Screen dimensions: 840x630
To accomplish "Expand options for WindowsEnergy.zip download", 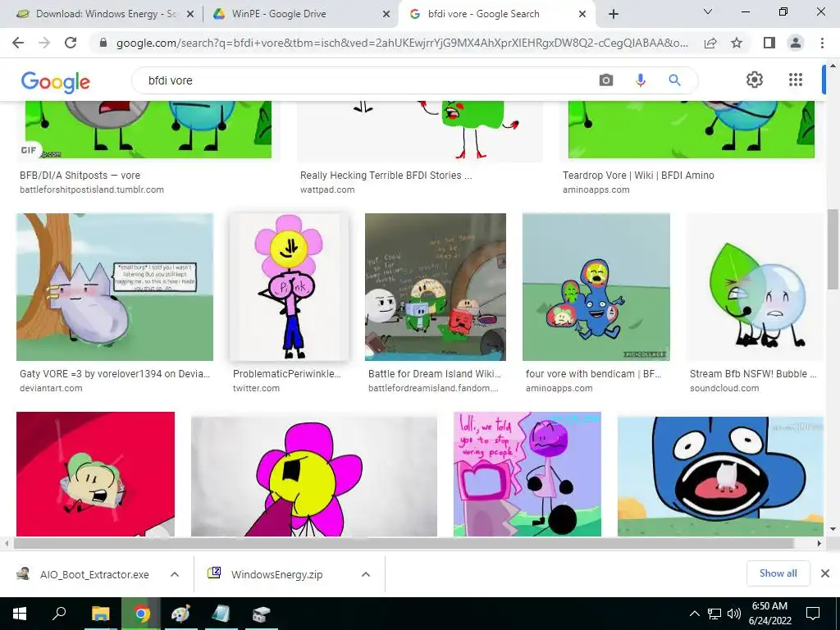I will [366, 574].
